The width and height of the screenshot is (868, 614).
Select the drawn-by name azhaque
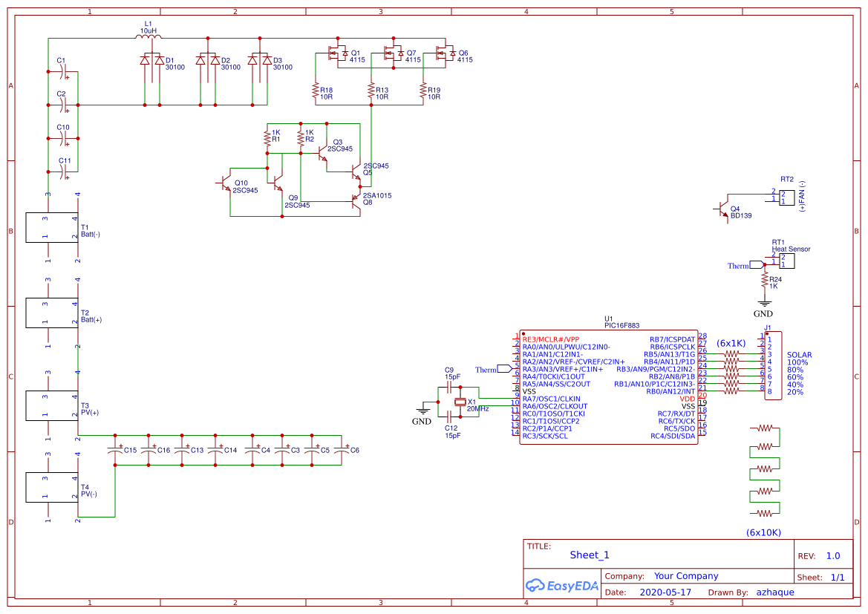coord(775,592)
